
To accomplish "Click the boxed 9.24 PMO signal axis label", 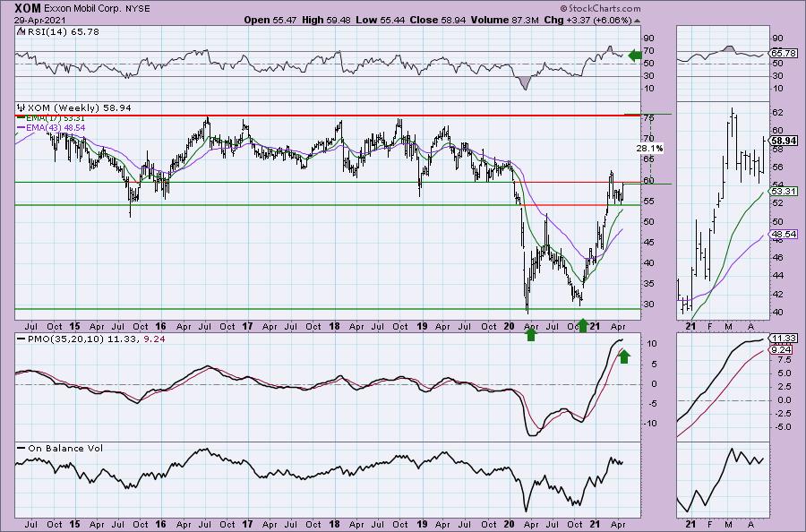I will 781,349.
